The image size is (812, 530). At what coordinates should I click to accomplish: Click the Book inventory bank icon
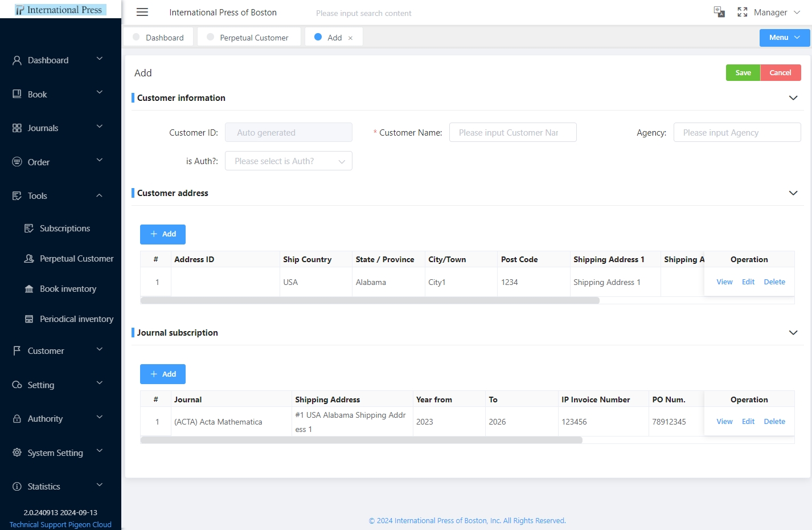point(29,289)
